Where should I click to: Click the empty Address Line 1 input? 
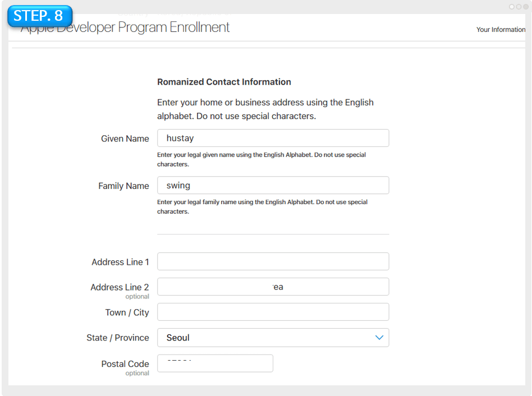click(273, 261)
